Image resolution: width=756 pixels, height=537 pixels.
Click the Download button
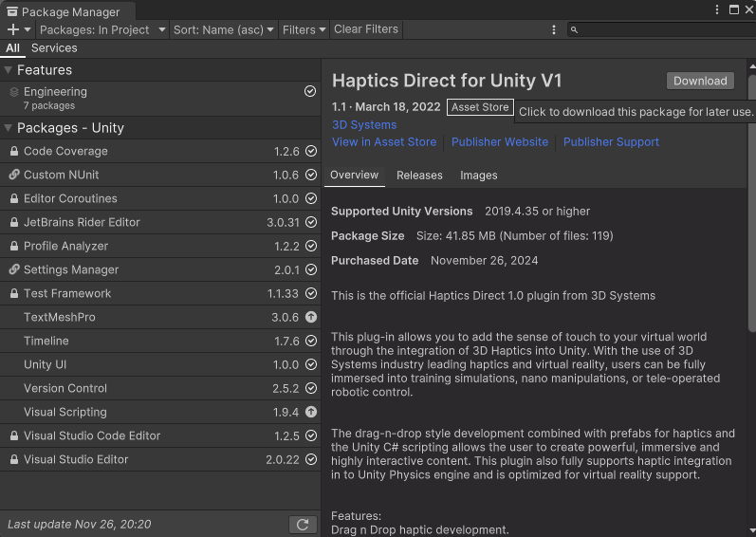(x=700, y=81)
